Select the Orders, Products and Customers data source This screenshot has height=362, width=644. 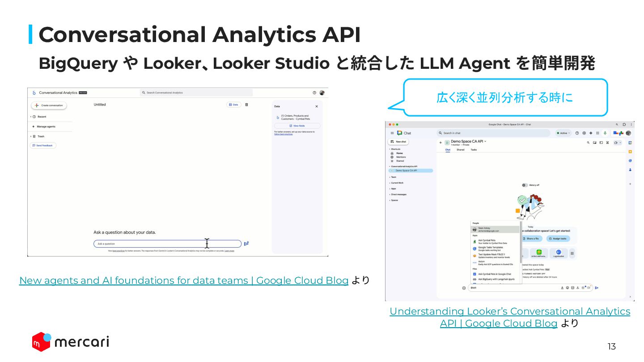click(x=296, y=117)
